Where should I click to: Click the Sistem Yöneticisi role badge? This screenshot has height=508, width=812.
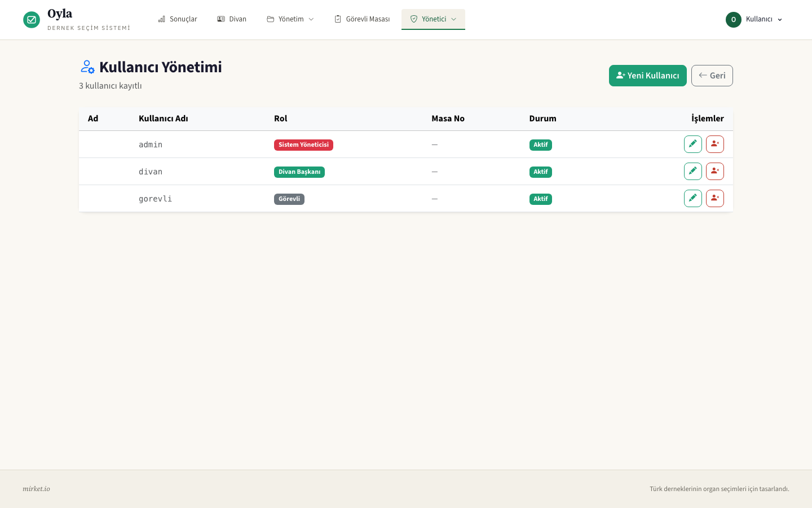303,145
